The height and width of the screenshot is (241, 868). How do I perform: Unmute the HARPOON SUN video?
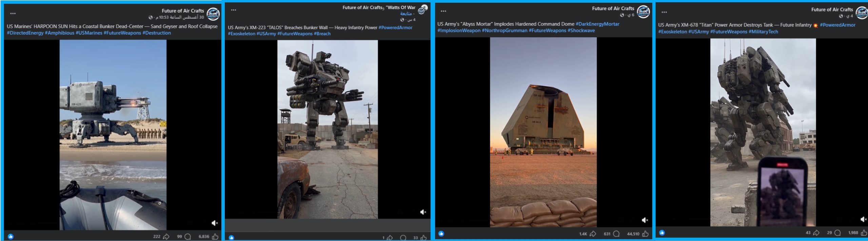(x=215, y=223)
